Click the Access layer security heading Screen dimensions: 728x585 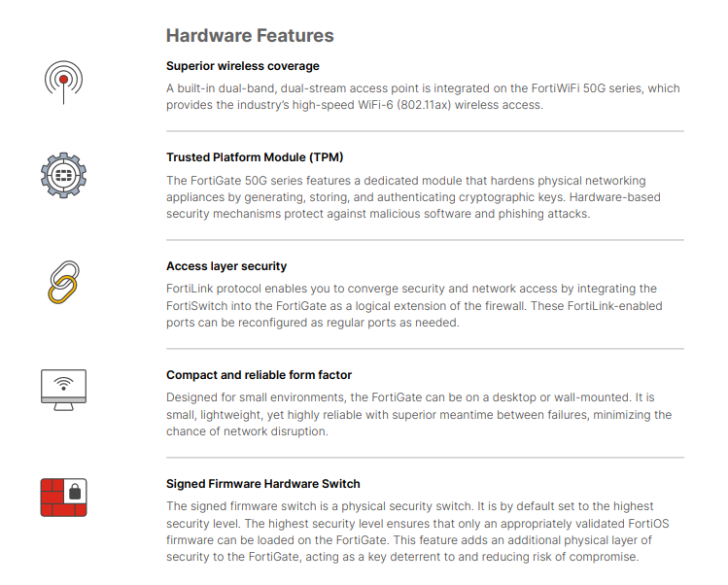click(226, 266)
